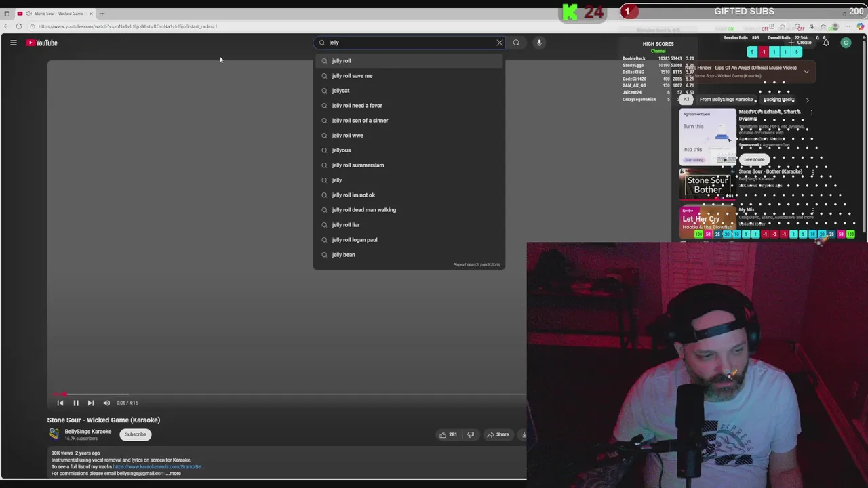
Task: Select the 'Backing tracks' filter chip
Action: [x=778, y=100]
